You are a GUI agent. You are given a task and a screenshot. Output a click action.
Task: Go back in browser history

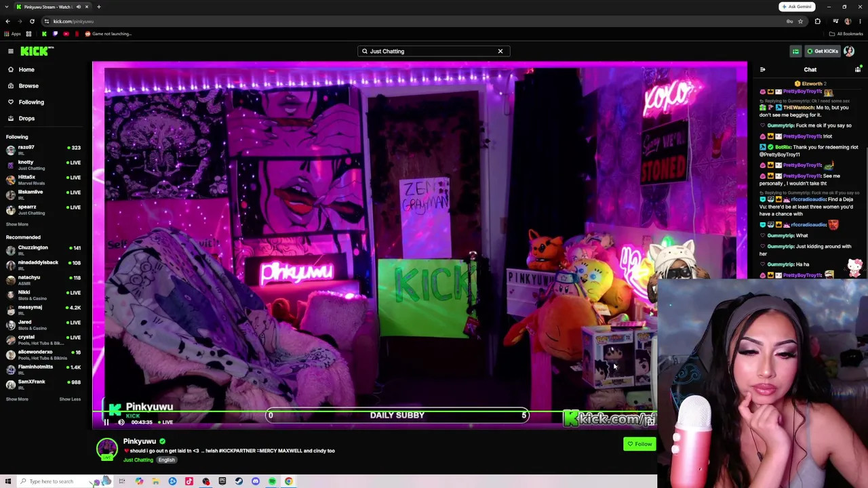tap(7, 21)
